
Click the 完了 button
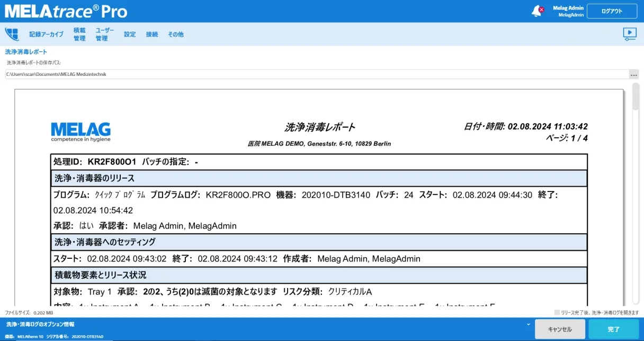613,329
